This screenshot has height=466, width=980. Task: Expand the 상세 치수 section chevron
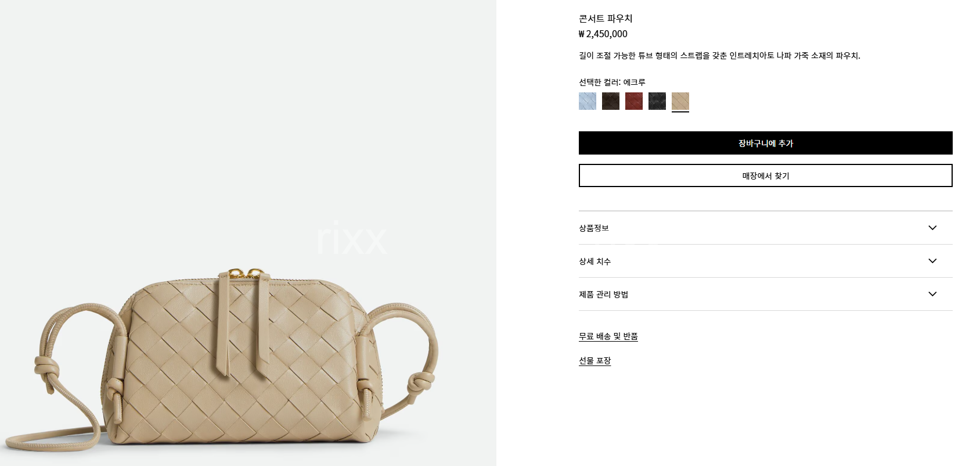click(x=932, y=261)
